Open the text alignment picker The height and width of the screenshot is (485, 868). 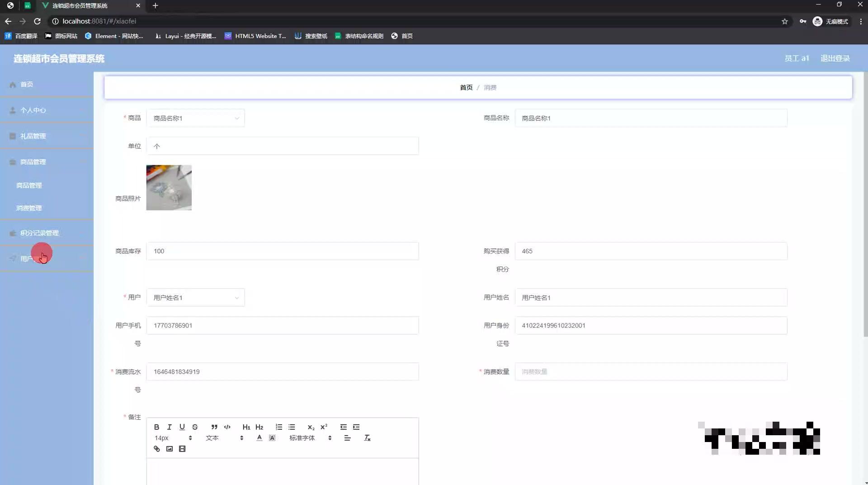coord(347,438)
